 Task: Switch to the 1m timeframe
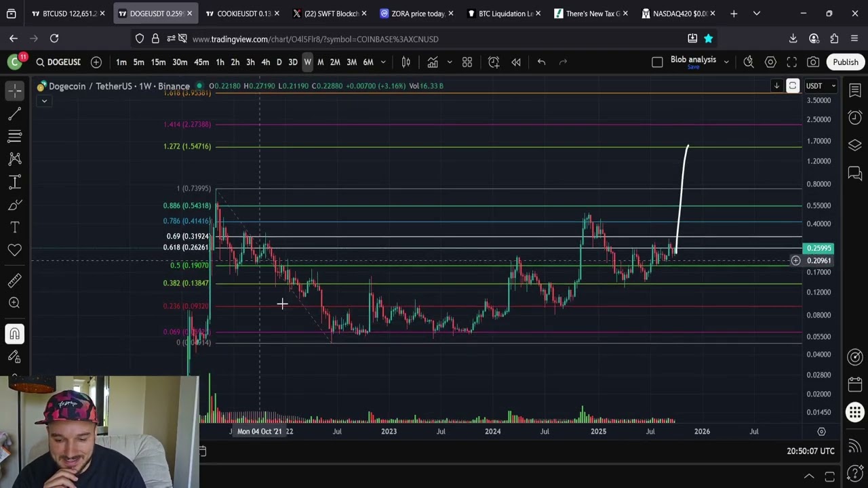pyautogui.click(x=121, y=62)
